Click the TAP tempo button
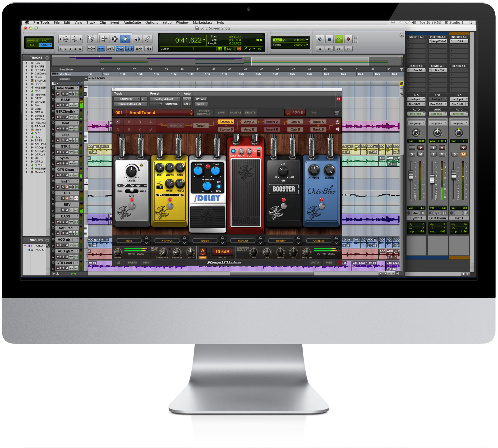 click(314, 113)
